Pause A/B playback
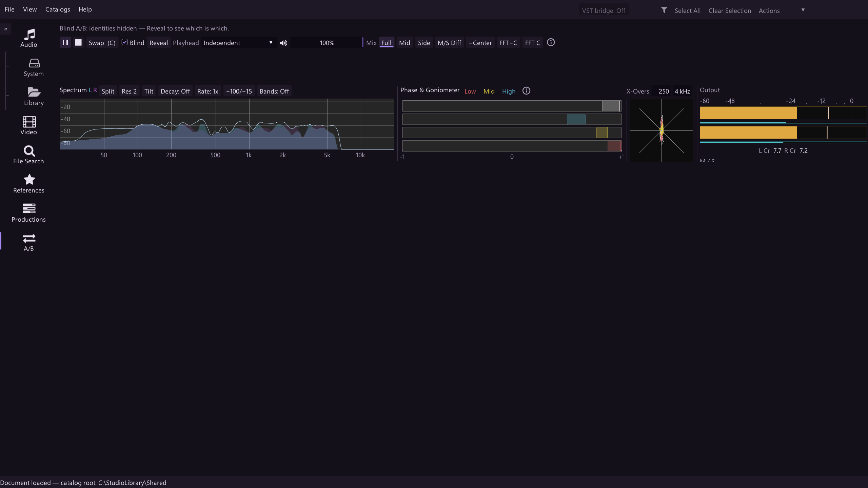868x488 pixels. click(65, 42)
